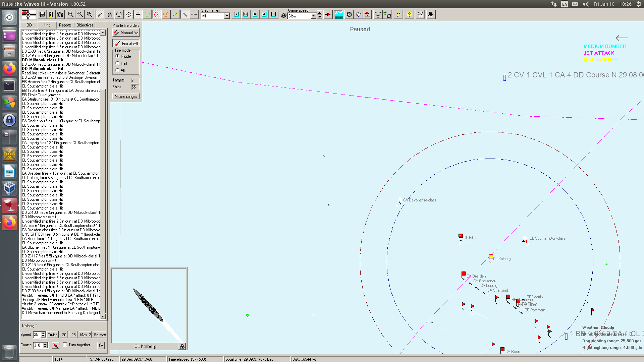Open the Terminal from the dock
644x362 pixels.
coord(9,86)
